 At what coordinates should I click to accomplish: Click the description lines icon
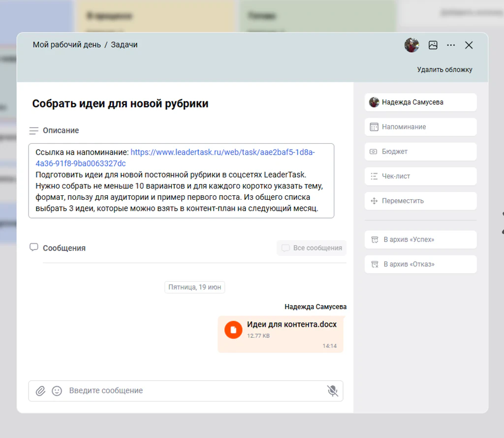(34, 130)
